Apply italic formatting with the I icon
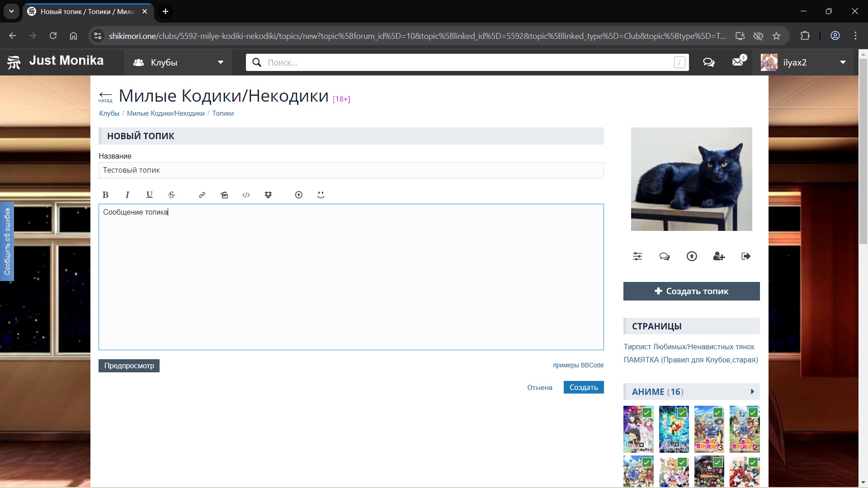 click(127, 195)
